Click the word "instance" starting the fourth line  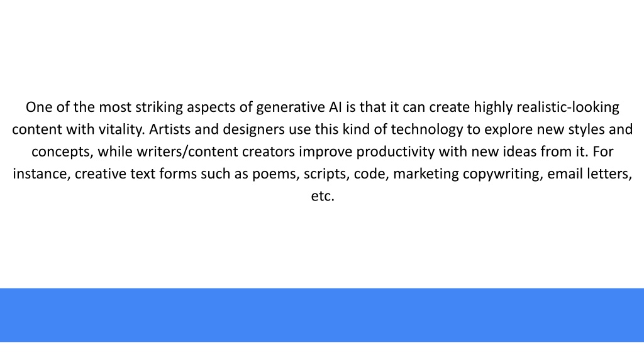coord(42,174)
